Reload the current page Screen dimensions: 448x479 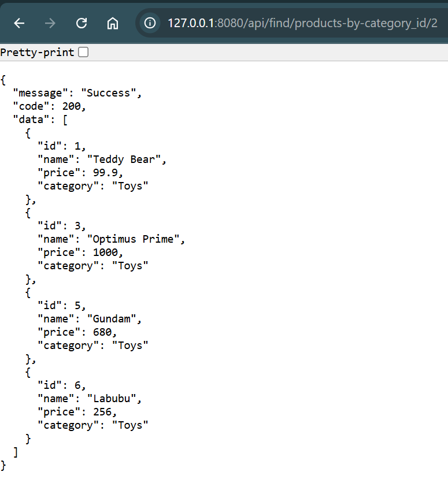coord(82,23)
